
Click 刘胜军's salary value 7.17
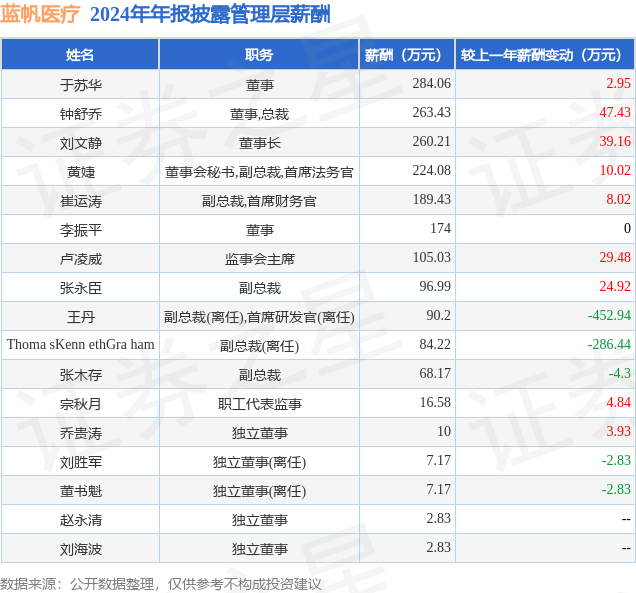pos(438,460)
